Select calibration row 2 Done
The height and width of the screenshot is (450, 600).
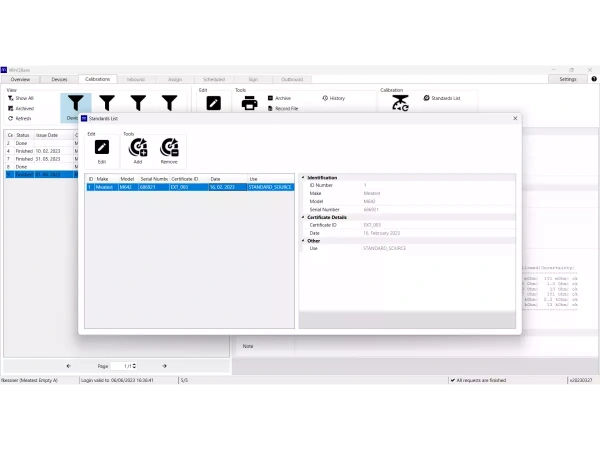tap(40, 143)
